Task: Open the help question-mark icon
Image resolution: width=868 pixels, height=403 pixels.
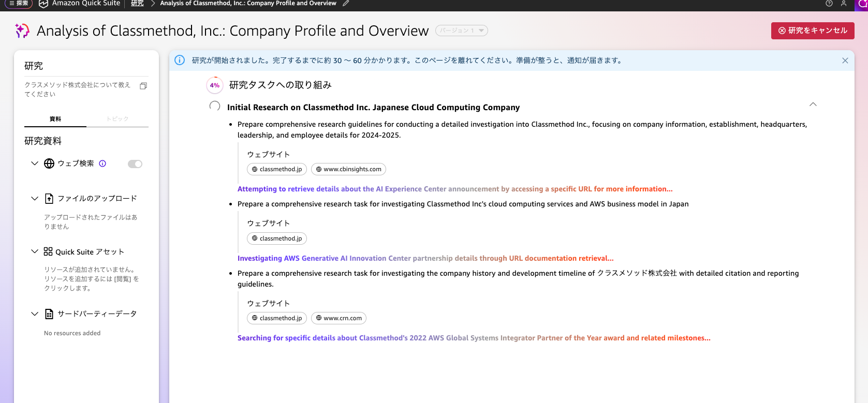Action: coord(829,4)
